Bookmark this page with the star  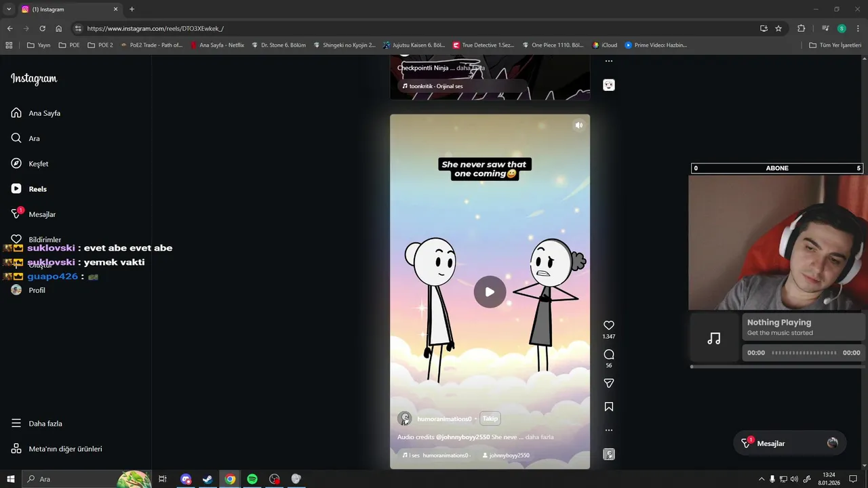778,28
